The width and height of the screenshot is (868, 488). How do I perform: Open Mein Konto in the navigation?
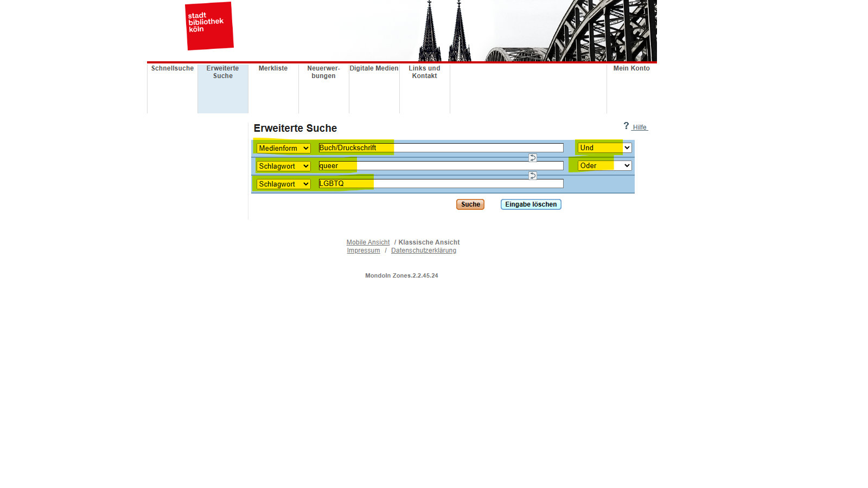point(631,69)
